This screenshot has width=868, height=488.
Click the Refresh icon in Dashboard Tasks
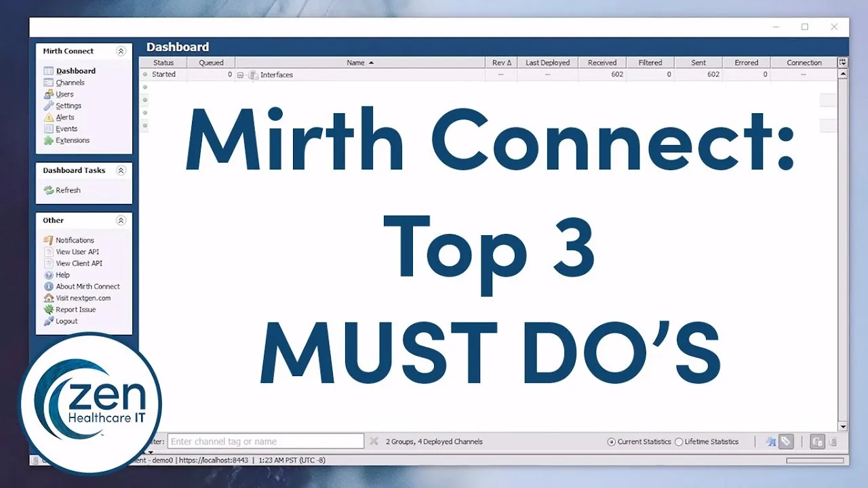click(x=49, y=190)
